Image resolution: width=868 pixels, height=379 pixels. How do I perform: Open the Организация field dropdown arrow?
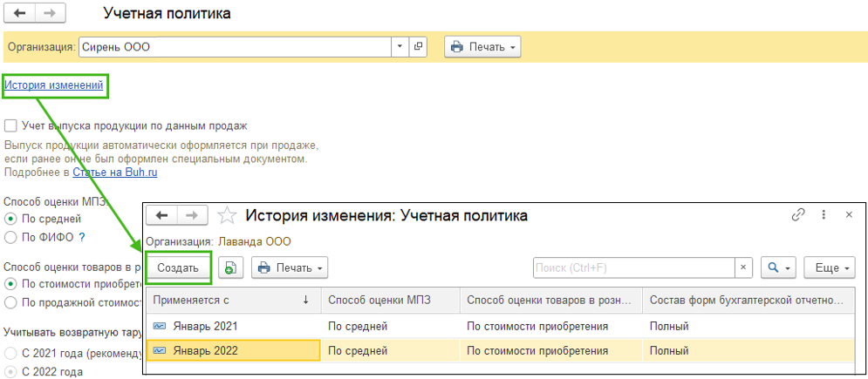point(400,47)
